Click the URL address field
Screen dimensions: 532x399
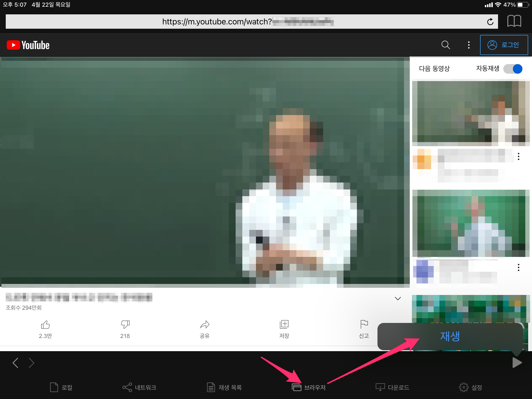(240, 22)
